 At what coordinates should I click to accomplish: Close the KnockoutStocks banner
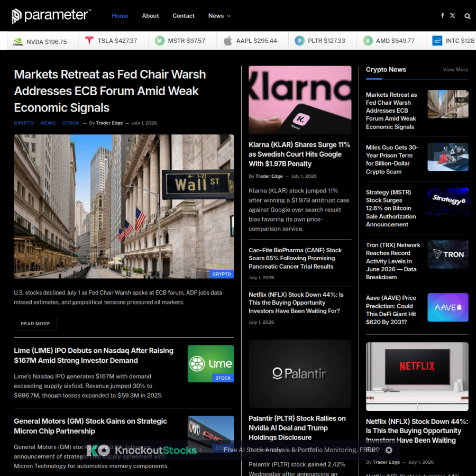[x=389, y=450]
